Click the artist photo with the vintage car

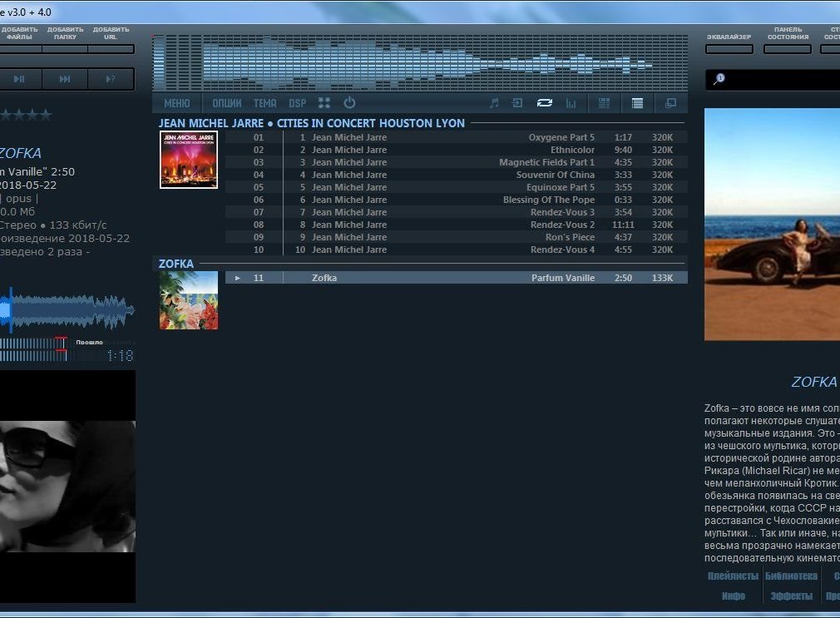772,224
